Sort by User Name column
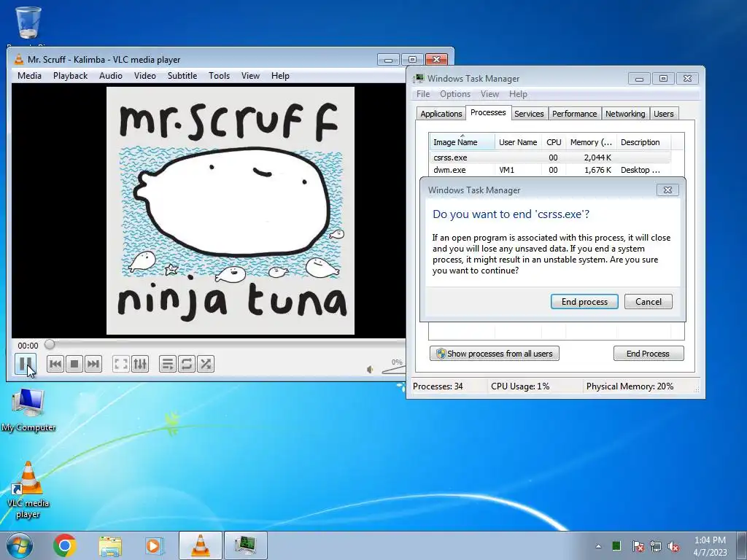Screen dimensions: 747x560 (x=518, y=142)
